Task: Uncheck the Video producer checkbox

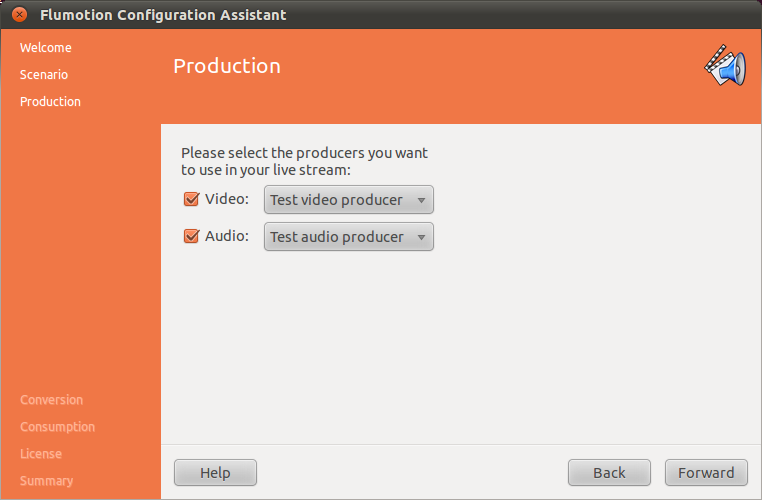Action: (x=191, y=199)
